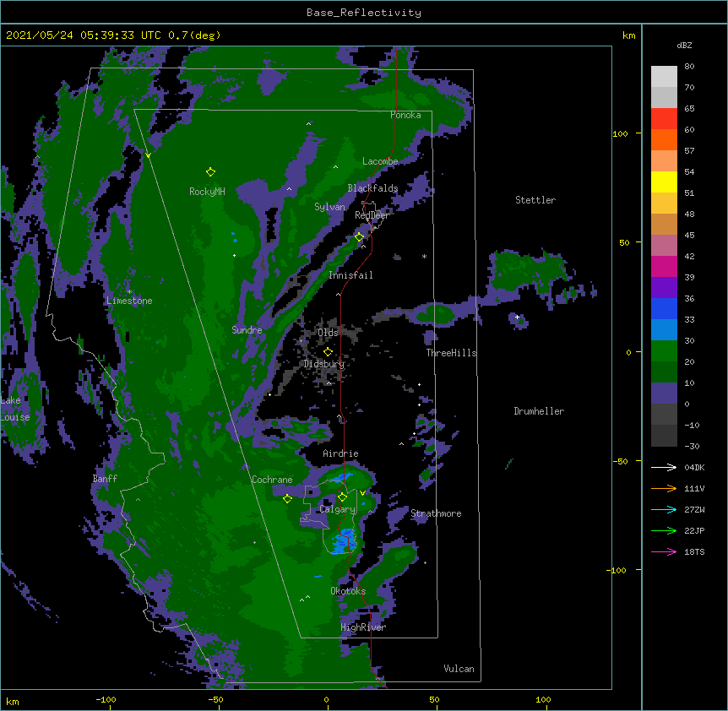Click the Lake Louise label
Image resolution: width=728 pixels, height=711 pixels.
pyautogui.click(x=15, y=409)
